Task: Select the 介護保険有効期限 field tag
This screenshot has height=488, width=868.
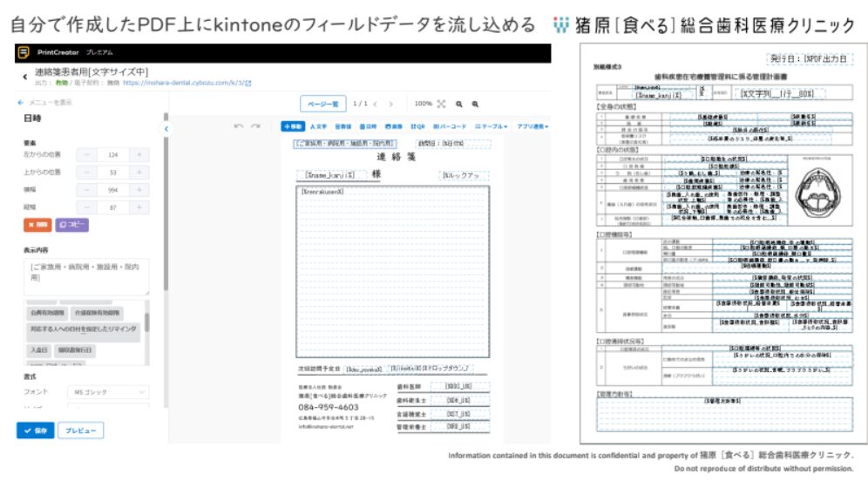Action: pos(97,313)
